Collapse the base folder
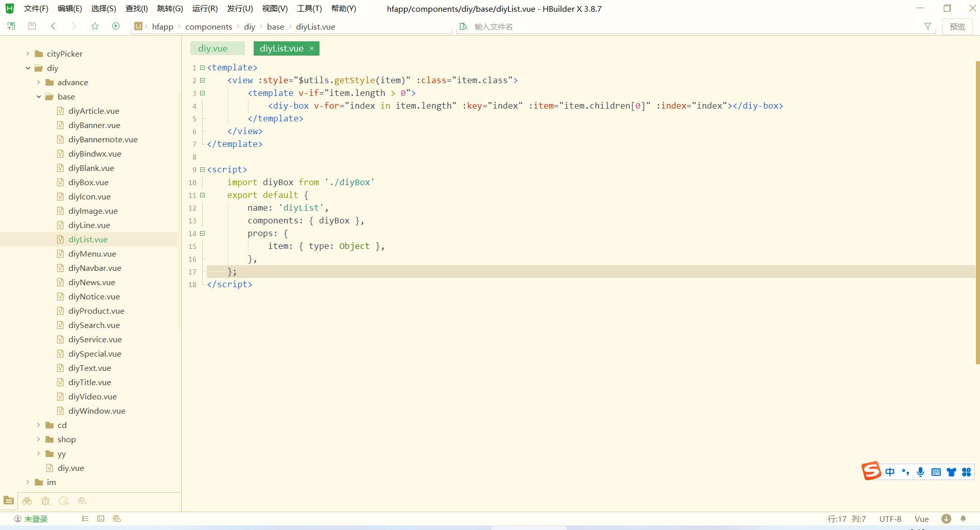This screenshot has width=980, height=530. point(39,96)
